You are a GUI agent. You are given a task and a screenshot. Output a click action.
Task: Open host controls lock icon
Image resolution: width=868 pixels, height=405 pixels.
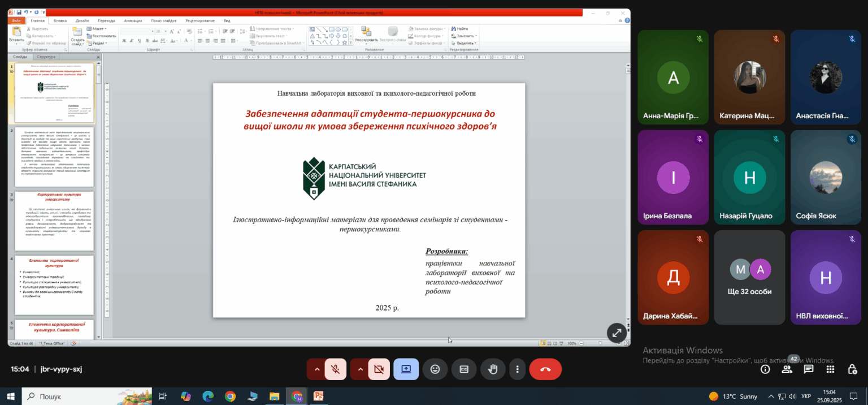pyautogui.click(x=852, y=369)
